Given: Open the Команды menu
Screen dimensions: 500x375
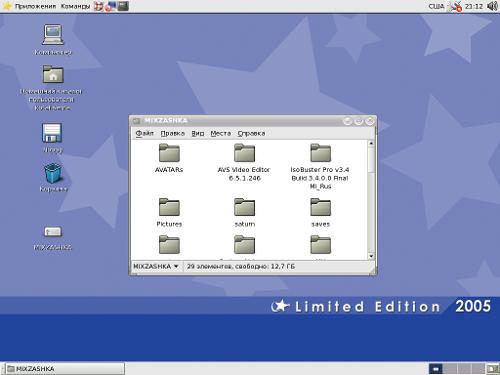Looking at the screenshot, I should (75, 6).
